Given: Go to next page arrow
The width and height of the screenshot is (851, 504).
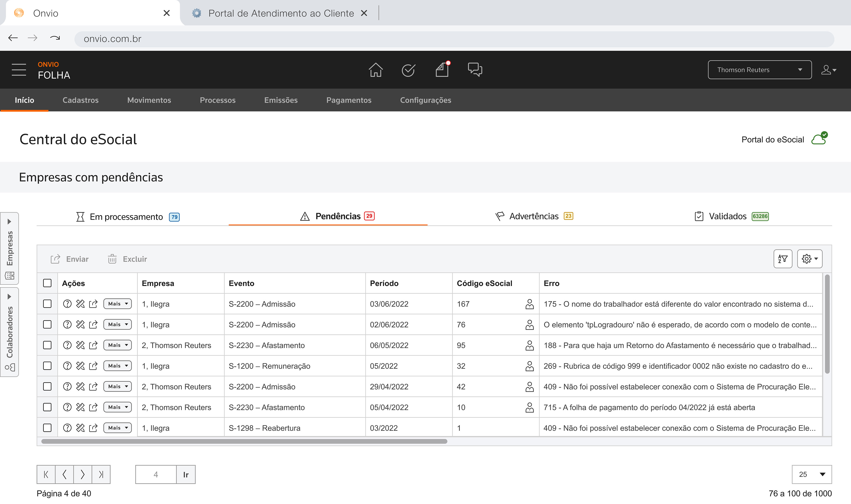Looking at the screenshot, I should [x=83, y=475].
